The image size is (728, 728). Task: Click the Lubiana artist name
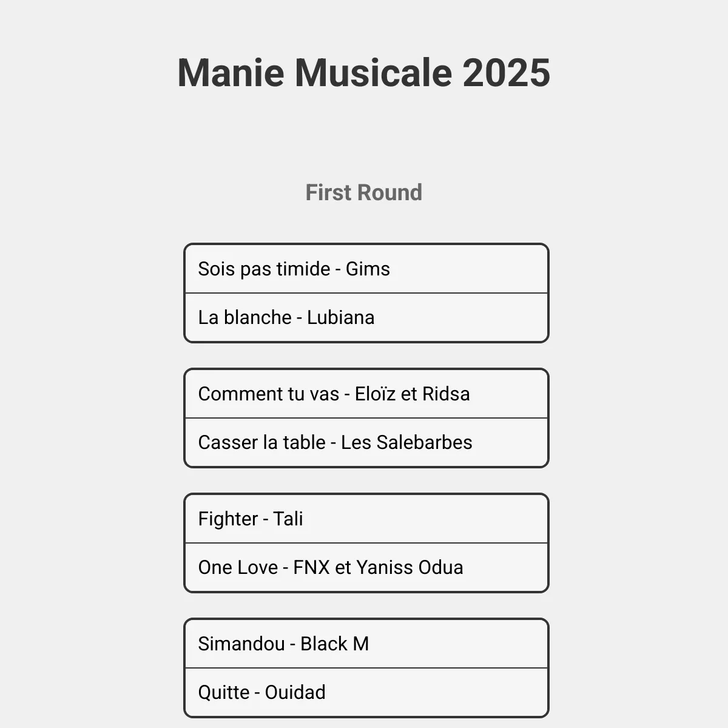coord(340,317)
